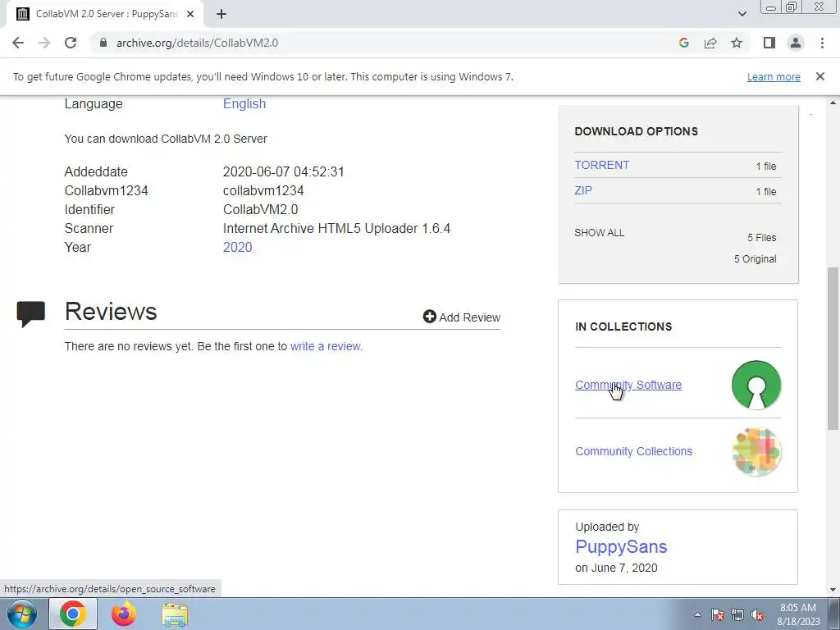Open the tab search dropdown arrow
The width and height of the screenshot is (840, 630).
pos(742,14)
